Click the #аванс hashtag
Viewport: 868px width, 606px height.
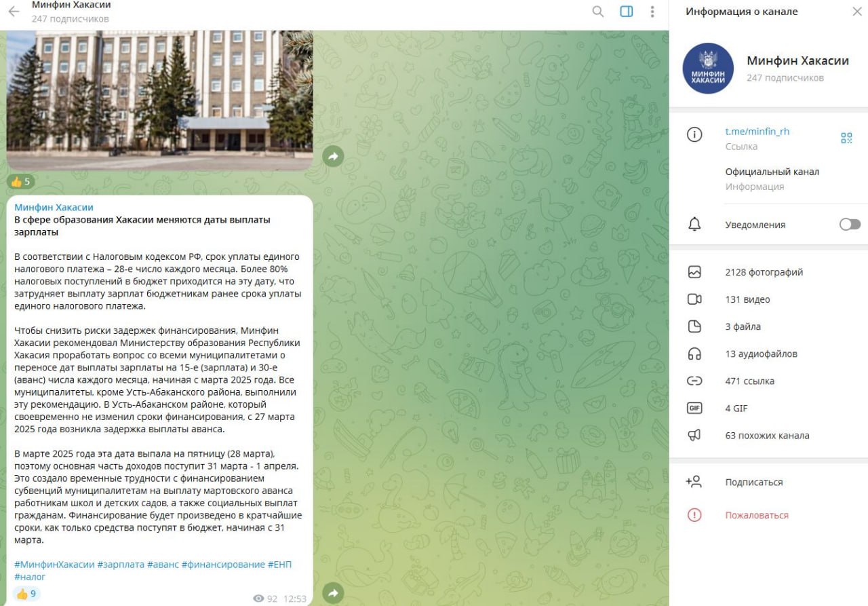pos(163,565)
